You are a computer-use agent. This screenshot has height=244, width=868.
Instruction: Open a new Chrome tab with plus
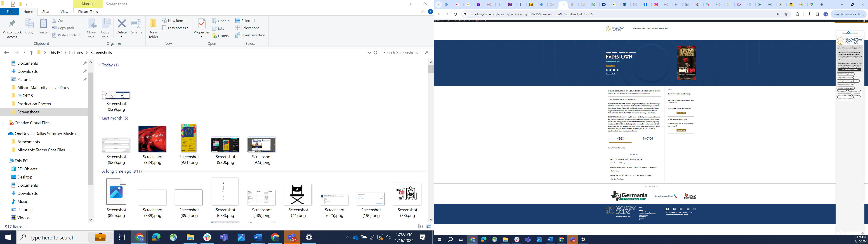[x=821, y=4]
